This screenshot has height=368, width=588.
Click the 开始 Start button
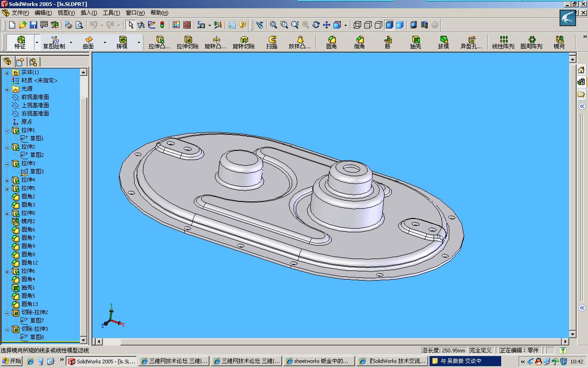click(x=11, y=362)
